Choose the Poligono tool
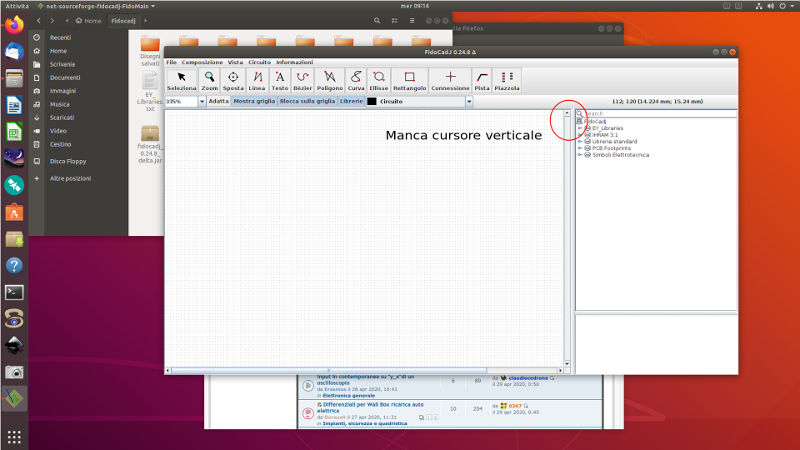The width and height of the screenshot is (800, 450). 330,80
